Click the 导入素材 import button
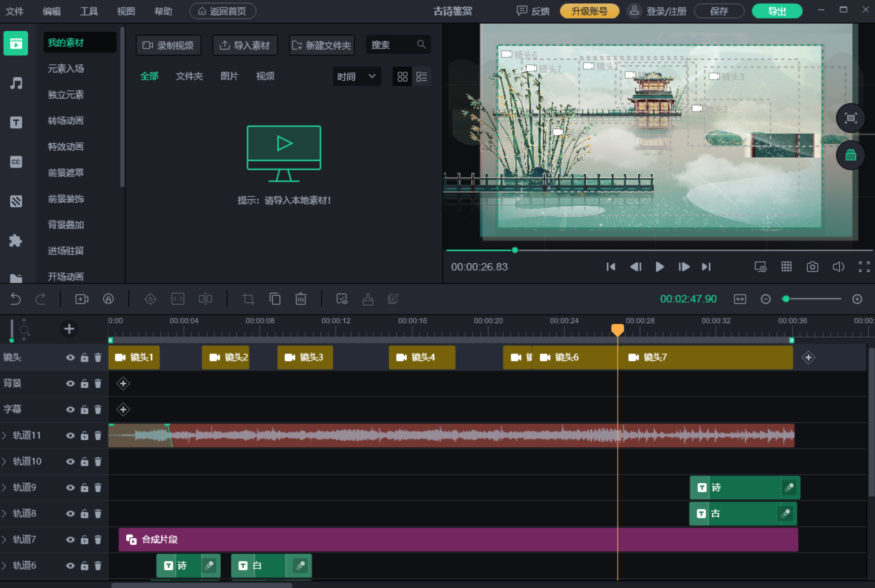 coord(245,45)
